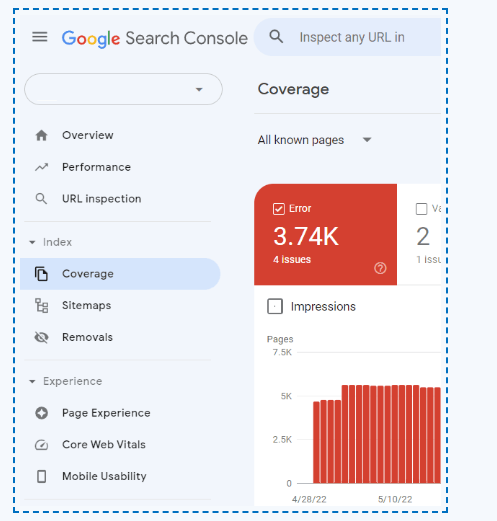Collapse the Index section

pos(32,242)
